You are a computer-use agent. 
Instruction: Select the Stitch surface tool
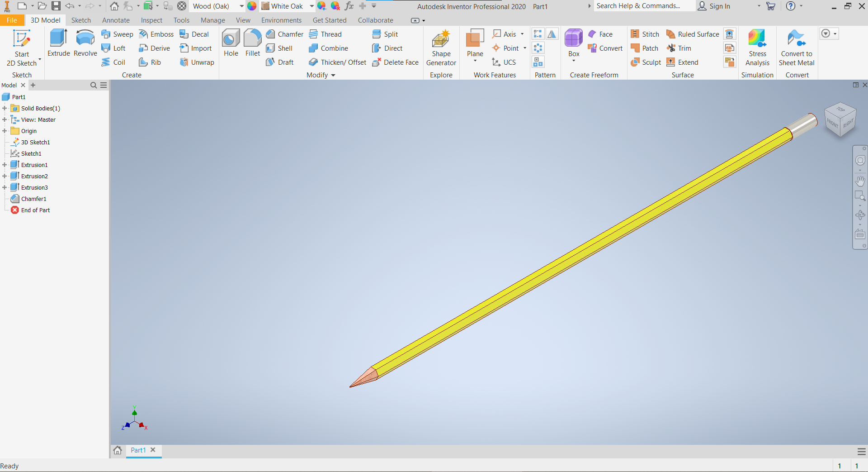coord(645,34)
